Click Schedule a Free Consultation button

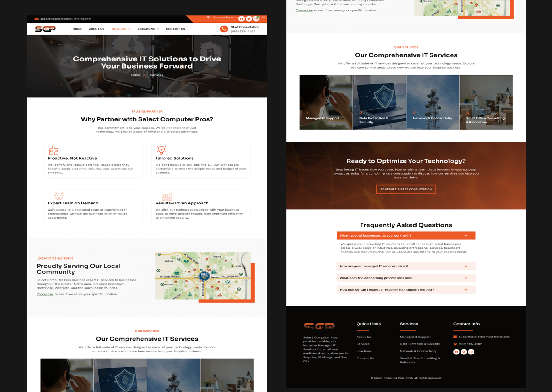coord(406,189)
